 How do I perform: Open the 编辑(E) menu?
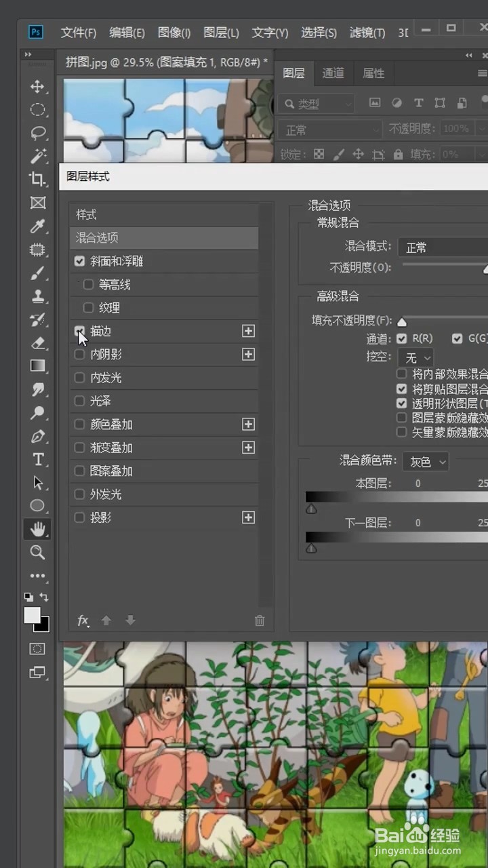(127, 33)
